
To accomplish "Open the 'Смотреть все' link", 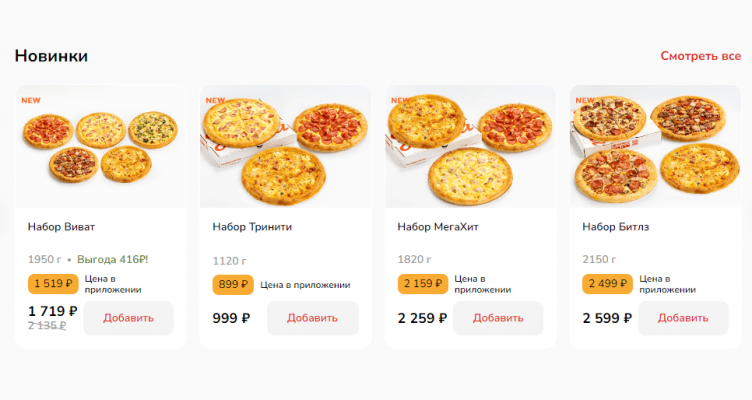I will [700, 56].
